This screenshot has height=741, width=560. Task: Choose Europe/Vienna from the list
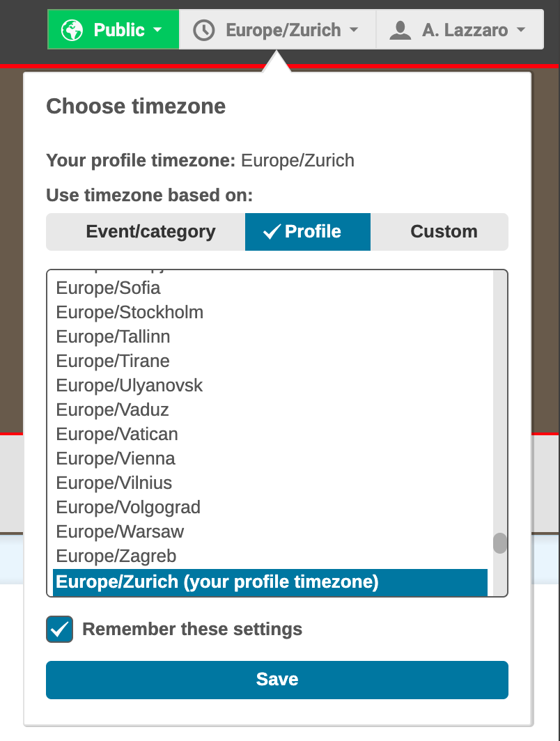coord(116,458)
